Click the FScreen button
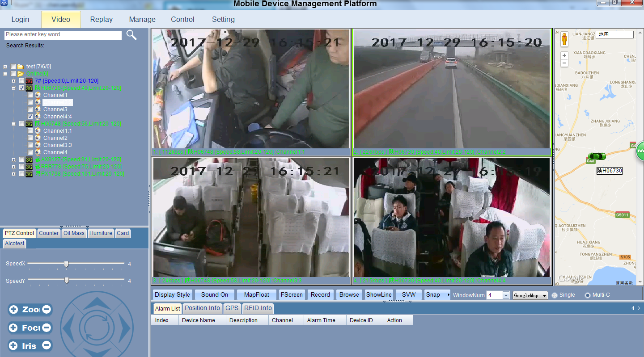 pos(292,295)
